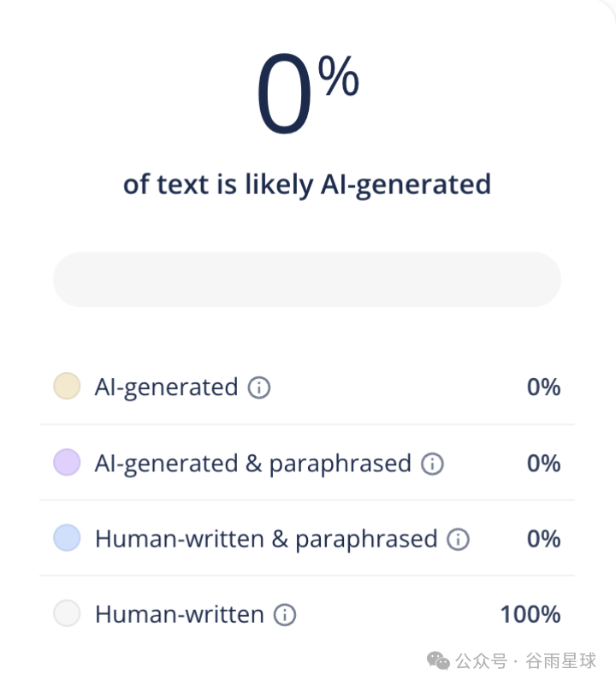Image resolution: width=616 pixels, height=686 pixels.
Task: Click the blue Human-written & paraphrased dot
Action: 67,537
